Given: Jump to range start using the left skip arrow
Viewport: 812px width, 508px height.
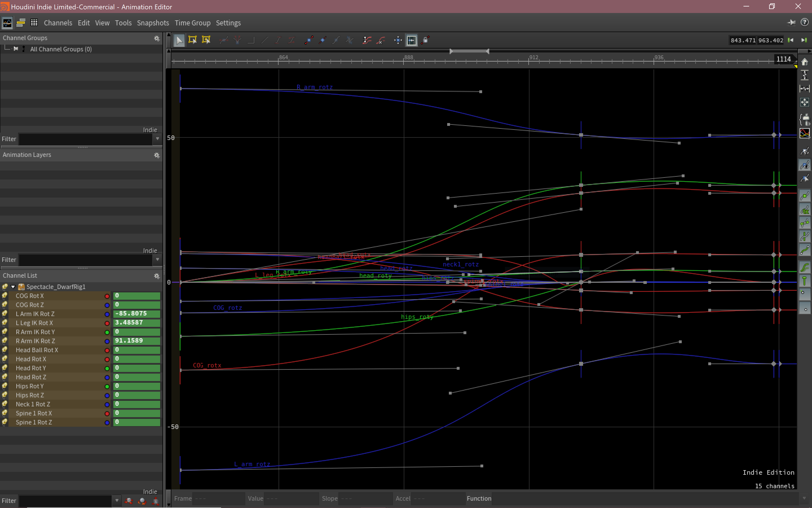Looking at the screenshot, I should [791, 40].
